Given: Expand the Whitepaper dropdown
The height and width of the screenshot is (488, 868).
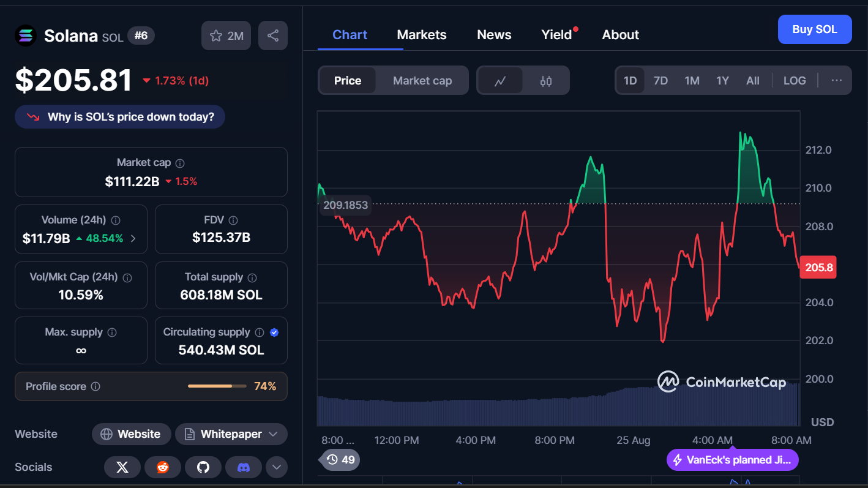Looking at the screenshot, I should click(231, 434).
